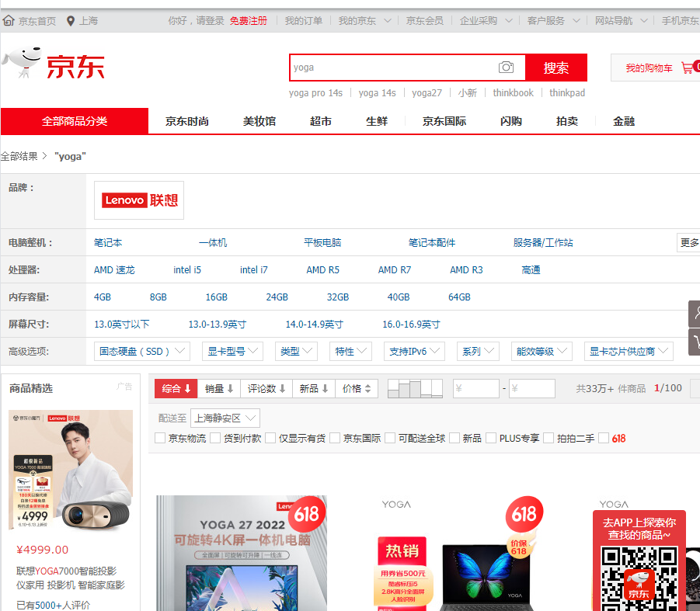Screen dimensions: 700x611
Task: Open 显卡芯片供应商 dropdown
Action: click(629, 352)
